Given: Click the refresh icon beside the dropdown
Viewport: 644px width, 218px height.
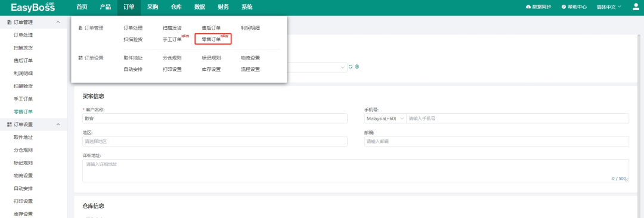Looking at the screenshot, I should 351,67.
